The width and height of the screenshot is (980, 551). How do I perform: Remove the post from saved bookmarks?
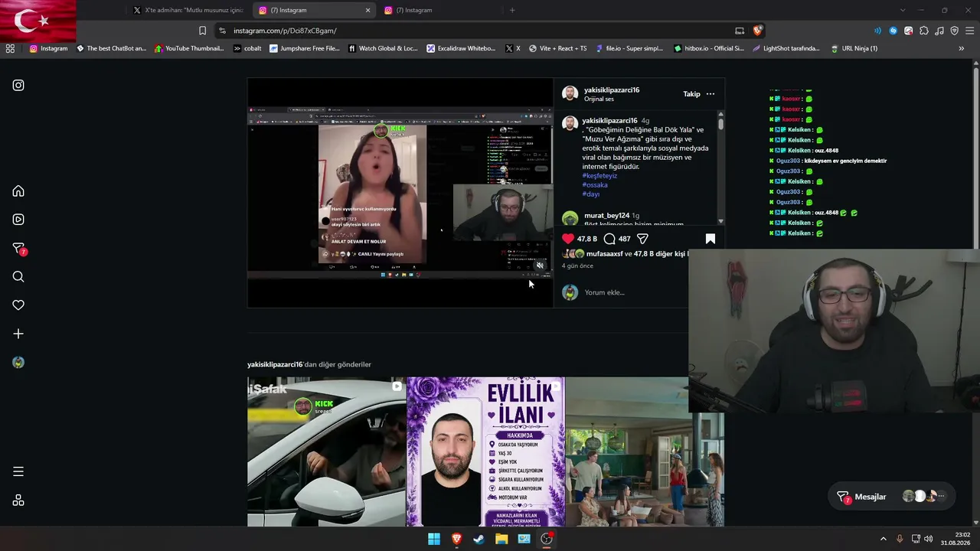click(710, 239)
